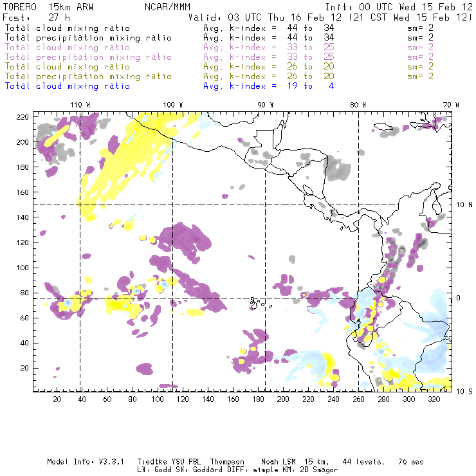Click 'Avg. k-index = 26 to 20' on olive precipitation row
Image resolution: width=476 pixels, height=476 pixels.
tap(269, 77)
